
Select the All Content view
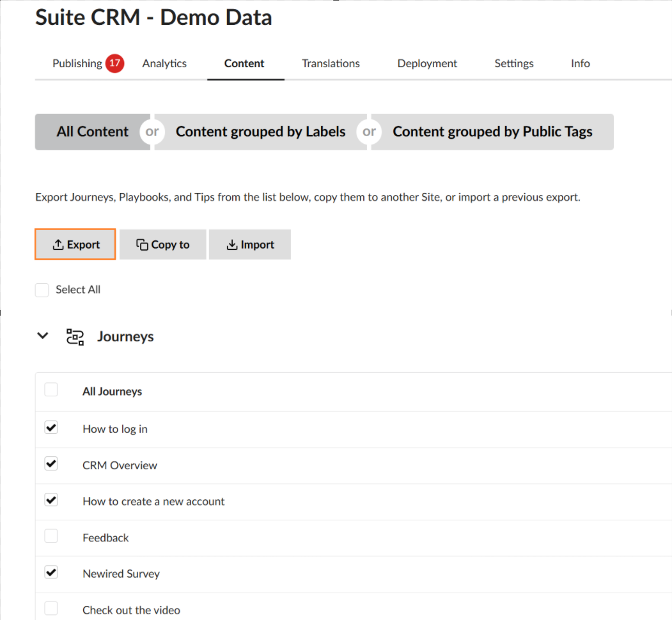click(93, 132)
